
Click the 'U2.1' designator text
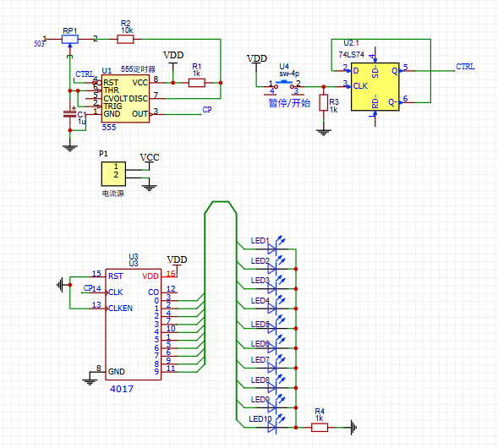tap(351, 43)
